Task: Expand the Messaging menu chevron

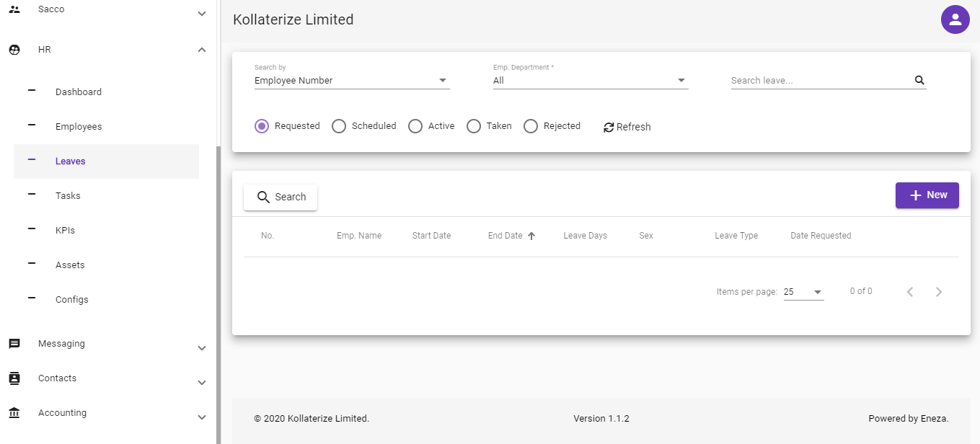Action: 202,348
